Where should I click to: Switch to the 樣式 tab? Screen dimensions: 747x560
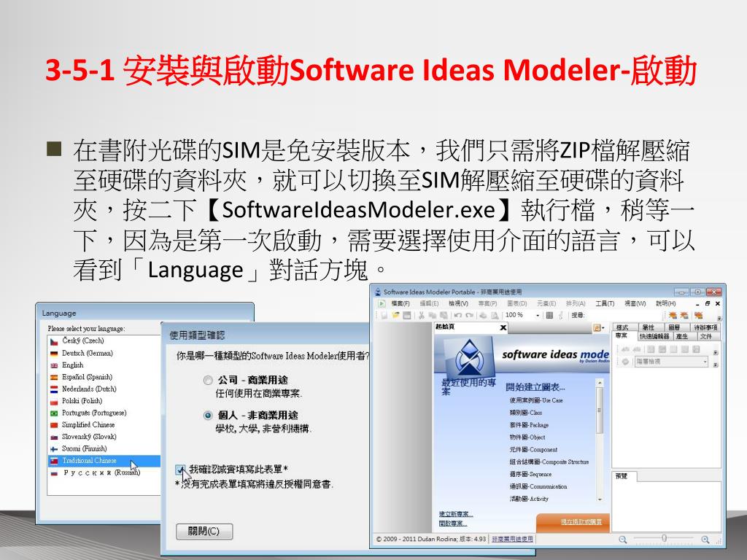coord(625,327)
